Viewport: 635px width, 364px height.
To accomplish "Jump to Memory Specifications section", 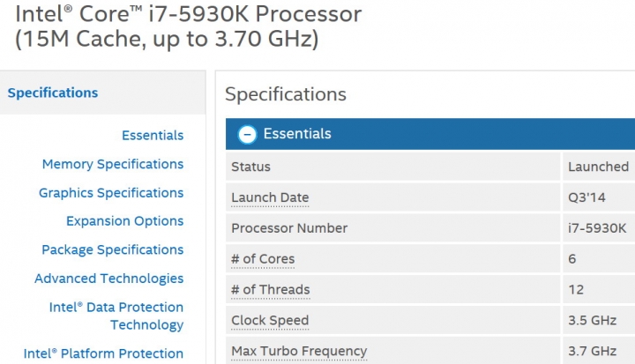I will (x=113, y=164).
